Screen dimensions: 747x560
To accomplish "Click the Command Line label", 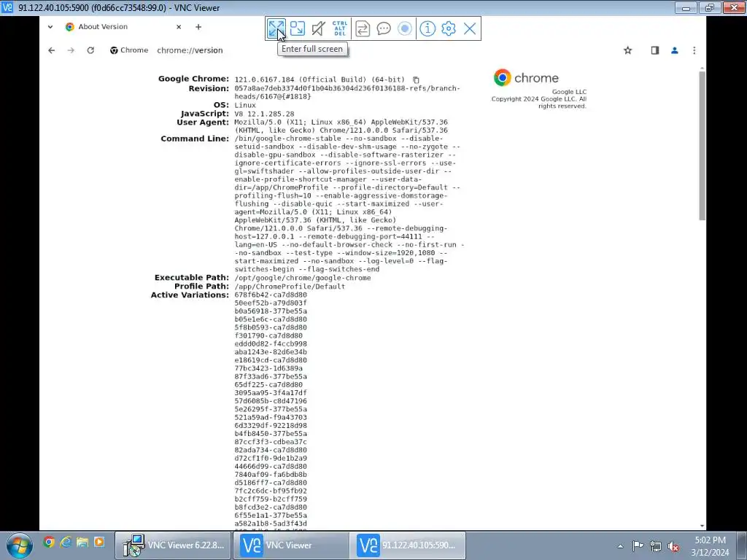I will [194, 139].
